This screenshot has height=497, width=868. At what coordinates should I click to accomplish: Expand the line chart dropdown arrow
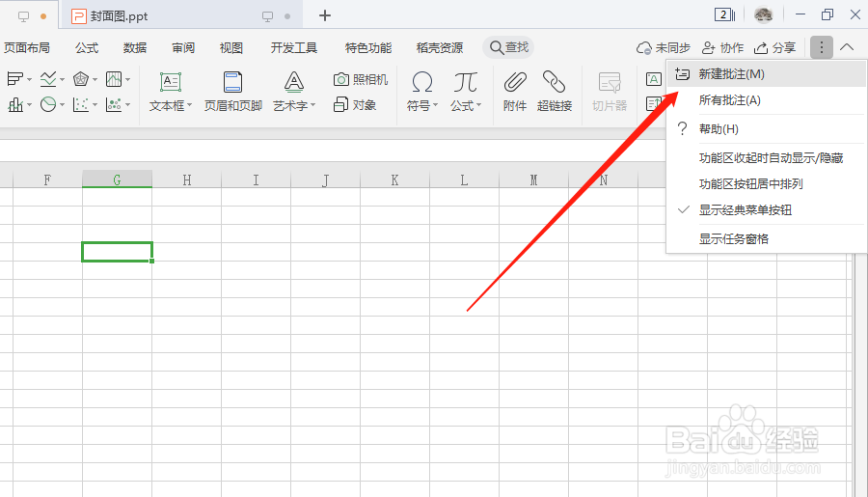coord(62,80)
